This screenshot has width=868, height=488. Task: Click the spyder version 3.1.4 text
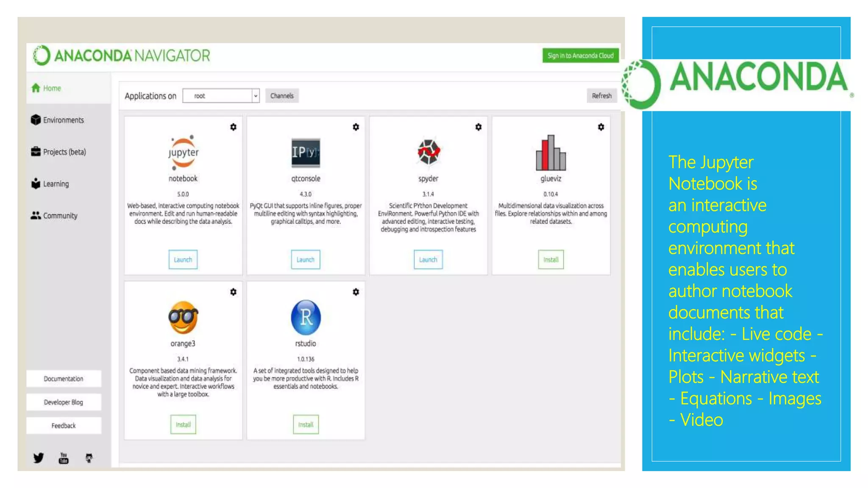428,194
